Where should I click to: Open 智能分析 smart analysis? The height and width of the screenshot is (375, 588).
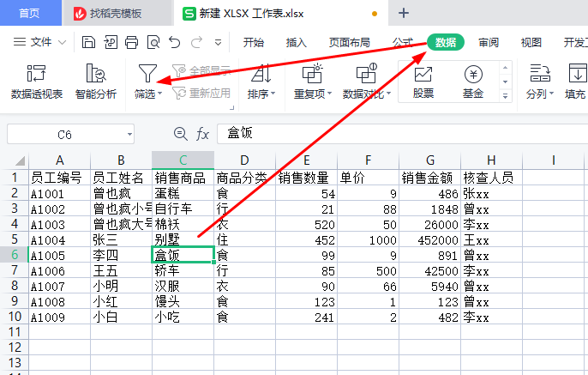click(96, 81)
